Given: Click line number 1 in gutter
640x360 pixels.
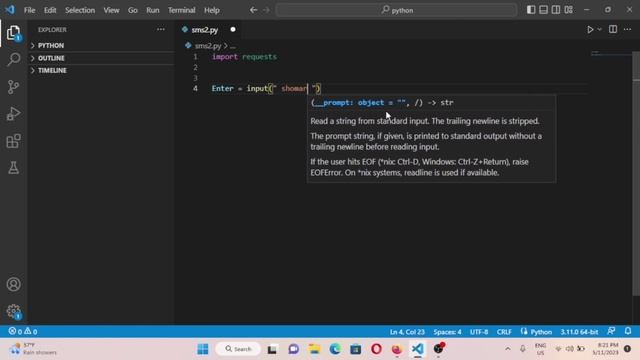Looking at the screenshot, I should (195, 57).
